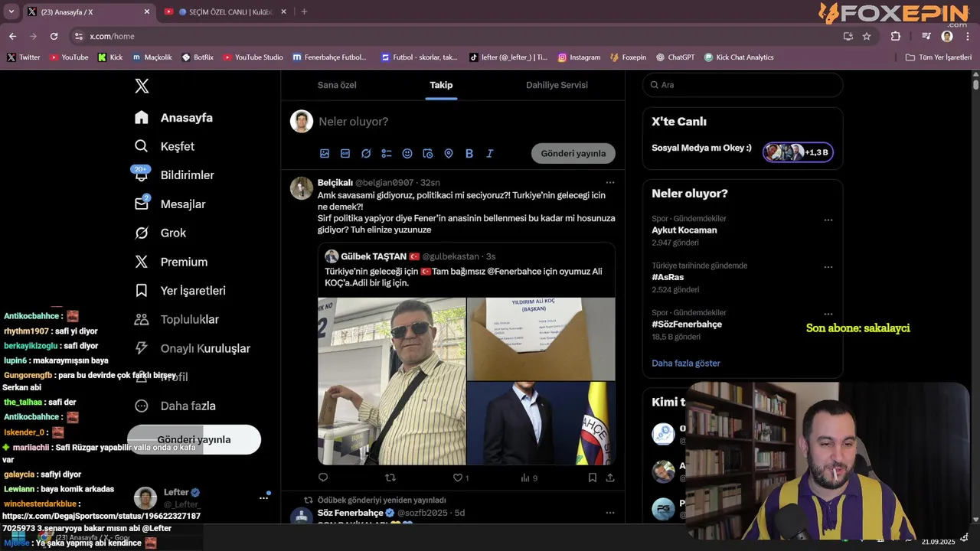Click the X logo in sidebar

coord(142,86)
